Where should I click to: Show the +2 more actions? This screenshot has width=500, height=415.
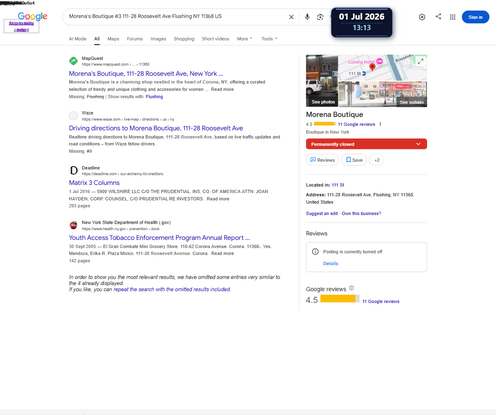pos(376,160)
